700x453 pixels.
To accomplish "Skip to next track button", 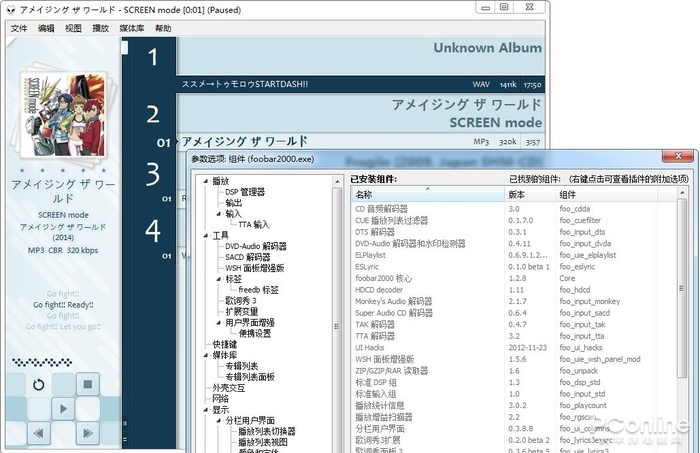I will (x=88, y=432).
